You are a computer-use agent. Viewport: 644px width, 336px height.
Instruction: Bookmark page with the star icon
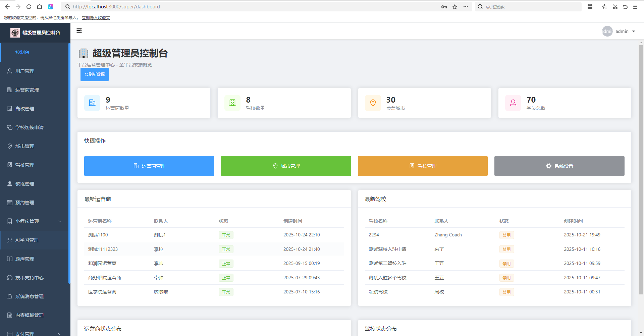[455, 7]
